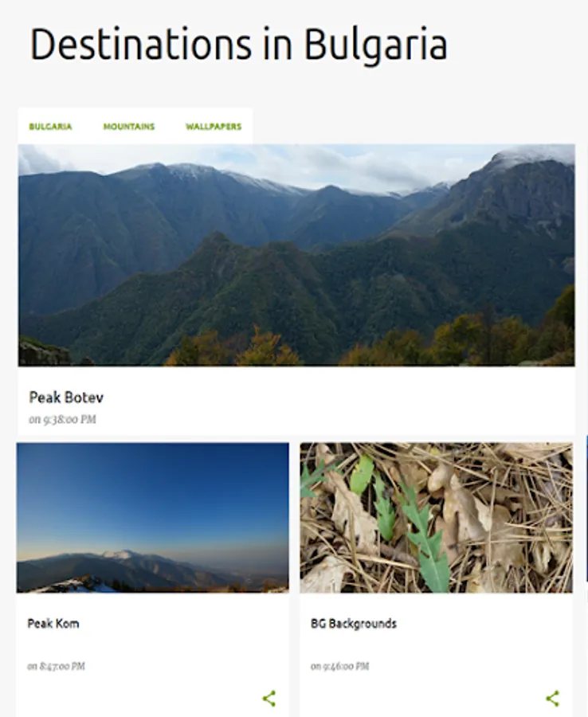Open the Peak Kom blue sky thumbnail
588x717 pixels.
153,518
